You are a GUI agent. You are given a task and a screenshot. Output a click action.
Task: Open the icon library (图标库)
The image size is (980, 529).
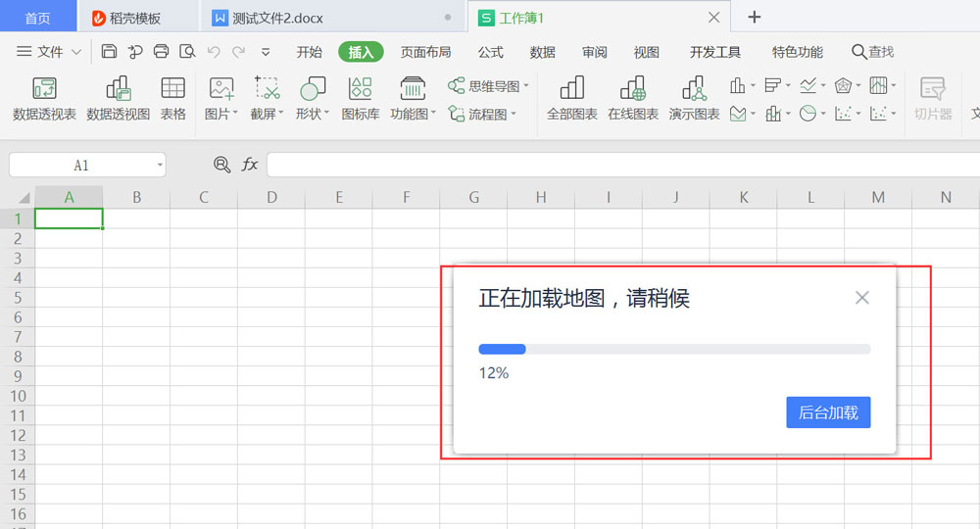coord(360,99)
